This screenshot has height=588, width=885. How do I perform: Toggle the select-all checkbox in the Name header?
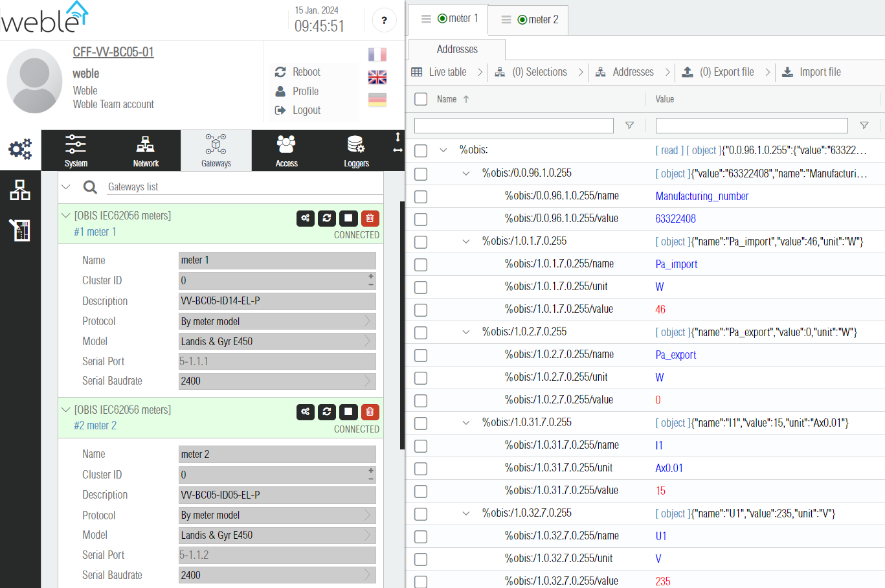[421, 99]
